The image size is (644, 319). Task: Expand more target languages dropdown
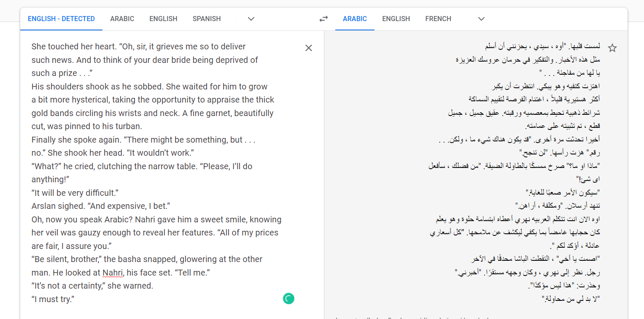point(481,19)
